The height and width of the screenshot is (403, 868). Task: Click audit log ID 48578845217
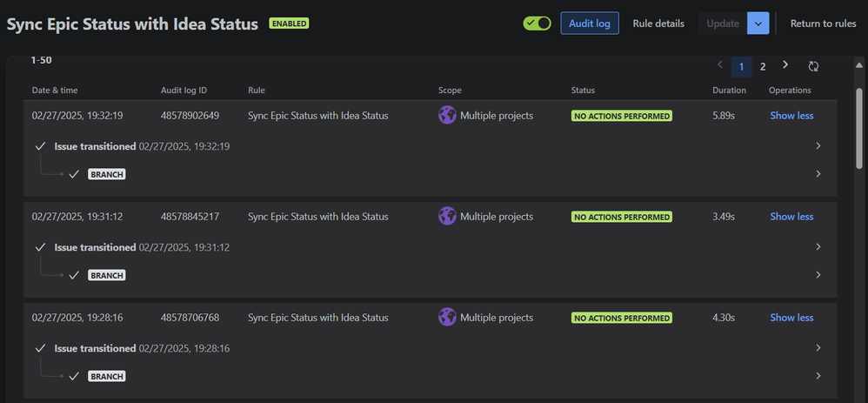point(190,217)
